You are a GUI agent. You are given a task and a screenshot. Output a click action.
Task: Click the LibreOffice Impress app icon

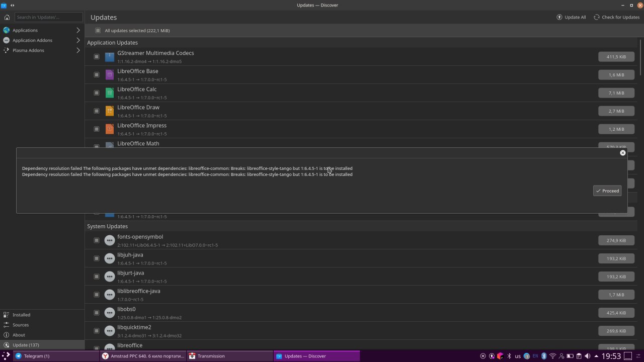pos(110,129)
